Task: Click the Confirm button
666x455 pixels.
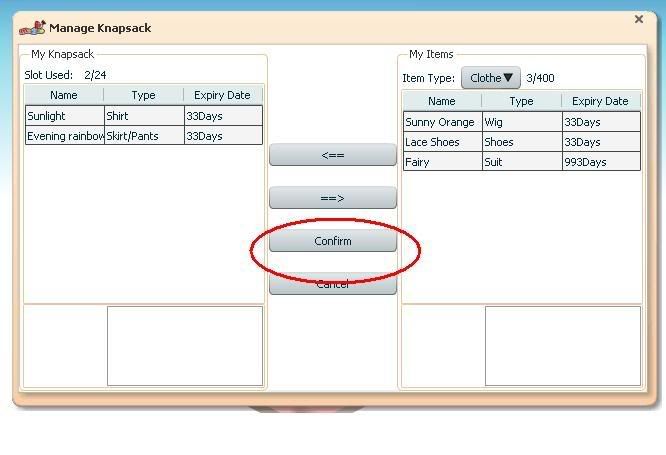Action: click(x=333, y=241)
